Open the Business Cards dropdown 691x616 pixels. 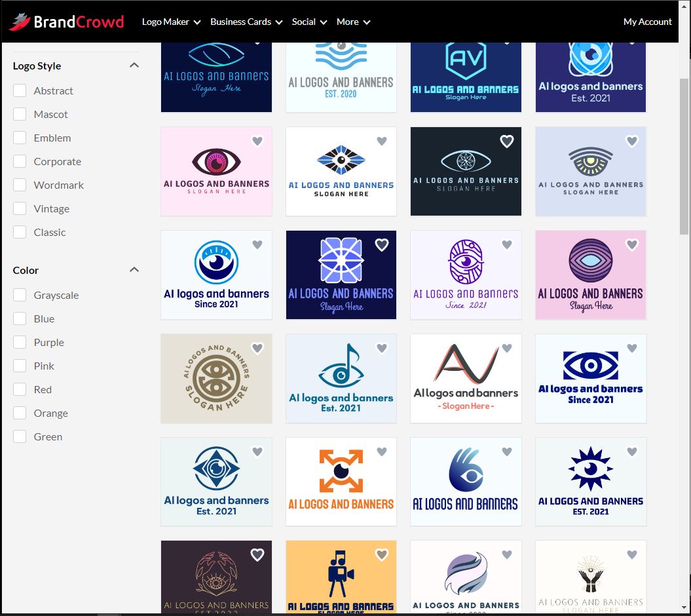click(246, 22)
